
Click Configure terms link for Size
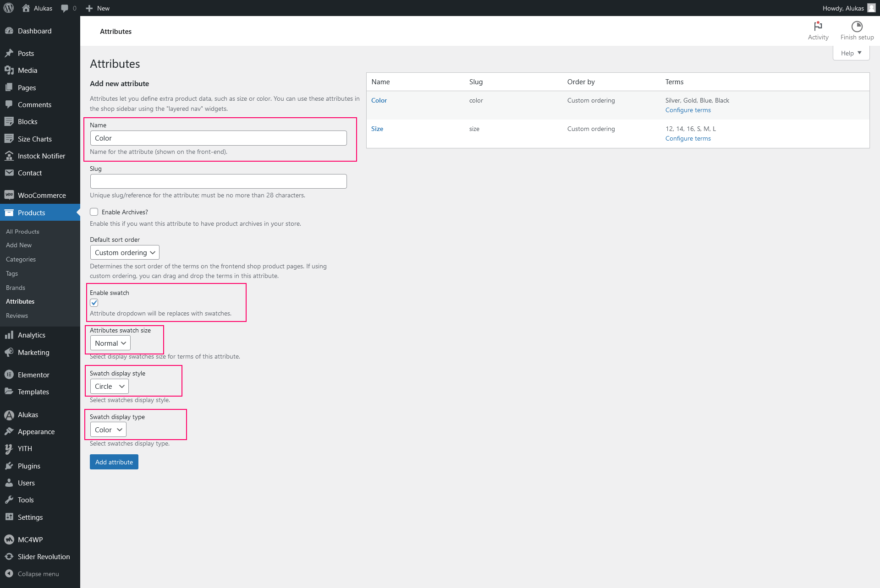687,138
